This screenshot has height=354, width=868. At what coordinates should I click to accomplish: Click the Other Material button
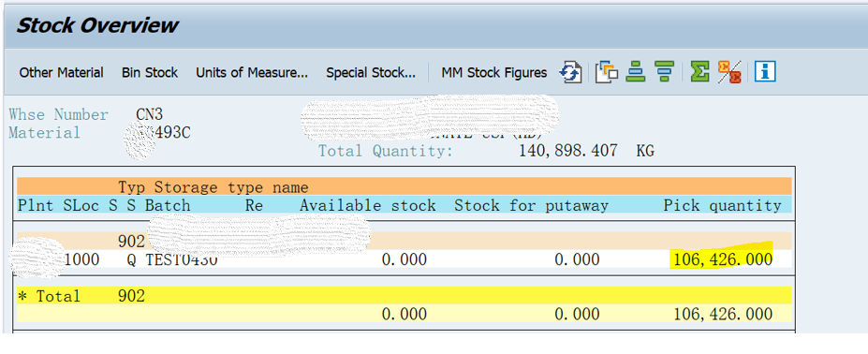61,72
